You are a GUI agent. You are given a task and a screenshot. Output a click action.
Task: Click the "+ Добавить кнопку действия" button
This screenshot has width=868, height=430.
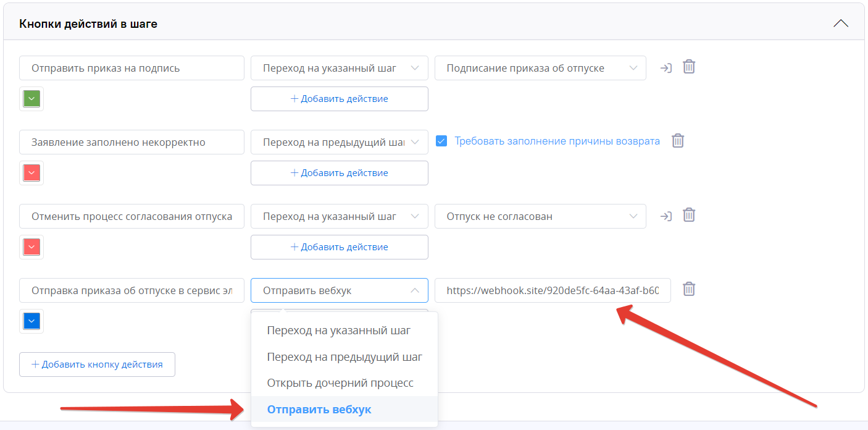(x=97, y=364)
